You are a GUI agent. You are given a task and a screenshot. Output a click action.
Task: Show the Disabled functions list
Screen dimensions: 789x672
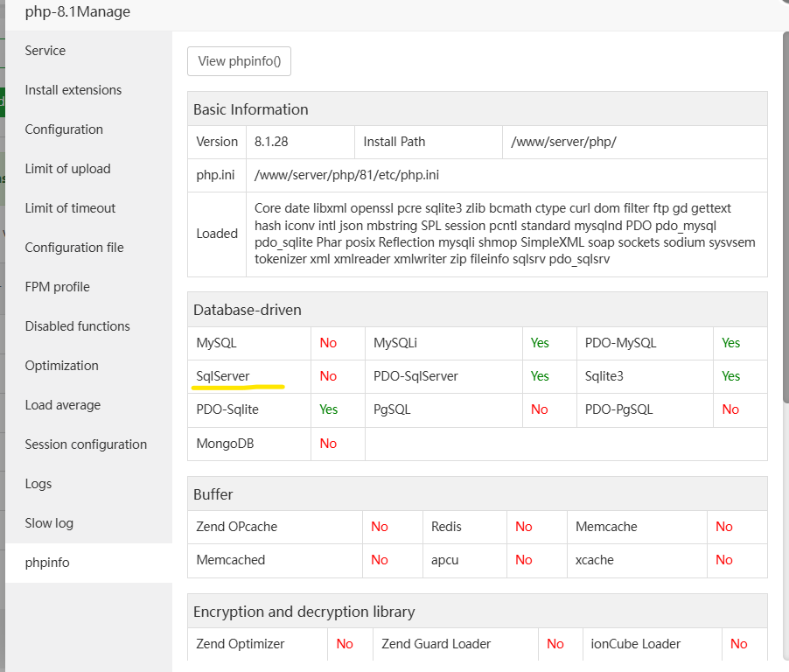77,326
